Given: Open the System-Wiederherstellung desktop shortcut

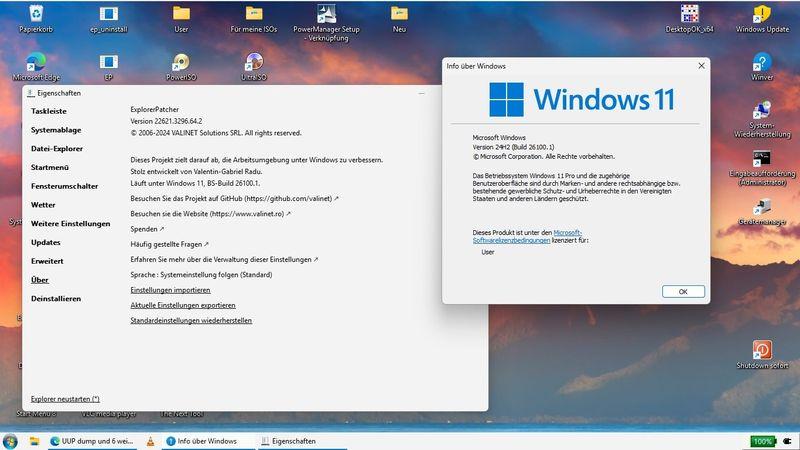Looking at the screenshot, I should point(762,119).
